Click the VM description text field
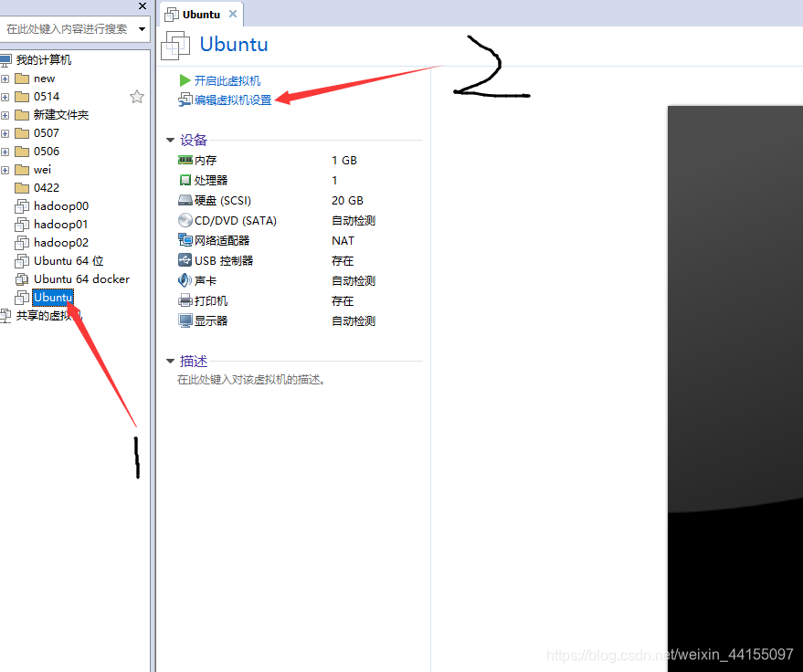Screen dimensions: 803x672 [x=251, y=380]
